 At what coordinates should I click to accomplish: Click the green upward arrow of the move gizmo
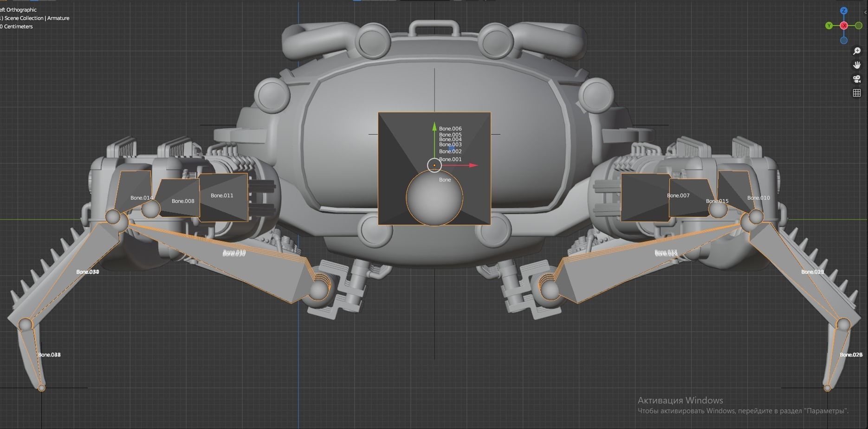[x=434, y=126]
